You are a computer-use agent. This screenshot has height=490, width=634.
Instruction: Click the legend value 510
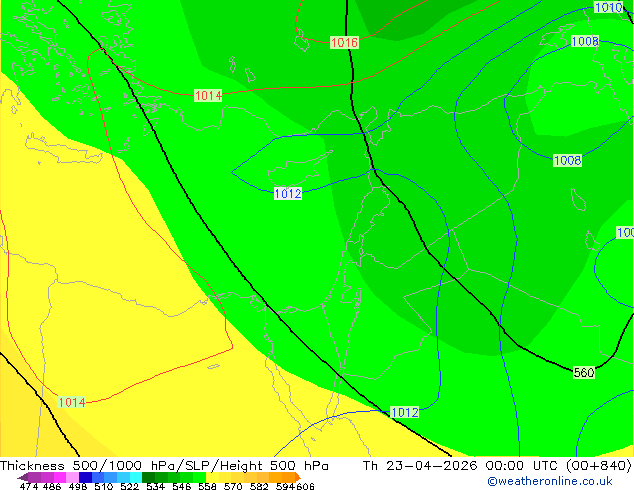click(x=104, y=486)
